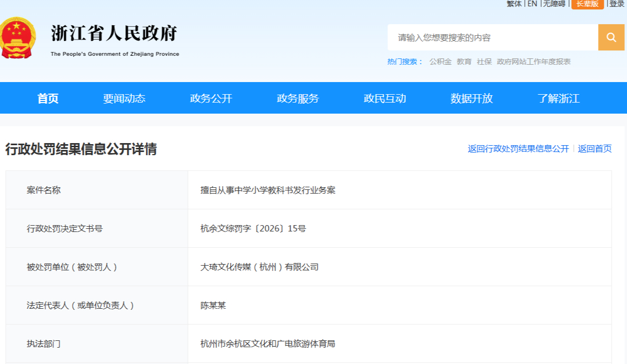This screenshot has width=627, height=364.
Task: Click the national emblem logo
Action: tap(17, 37)
